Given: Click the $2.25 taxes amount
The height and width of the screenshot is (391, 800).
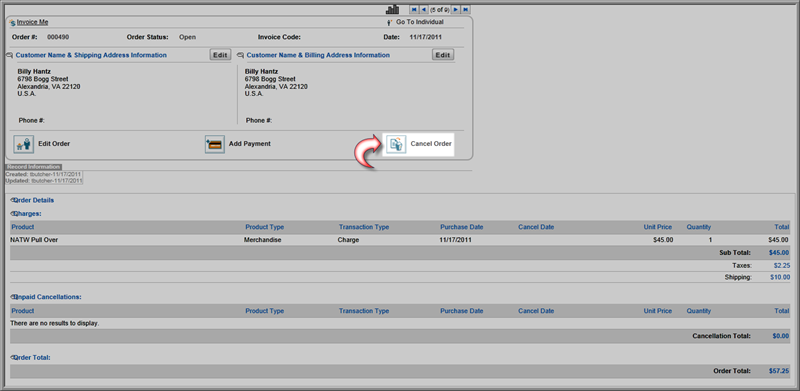Looking at the screenshot, I should (782, 265).
